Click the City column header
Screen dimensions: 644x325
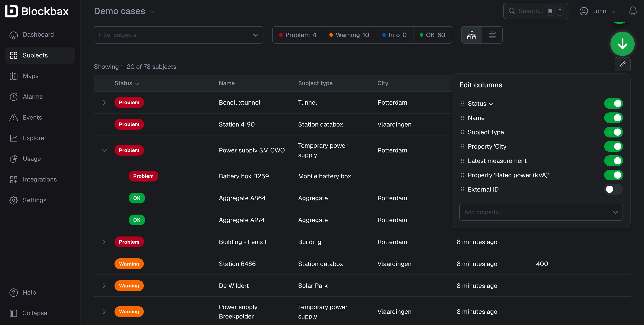click(x=383, y=83)
